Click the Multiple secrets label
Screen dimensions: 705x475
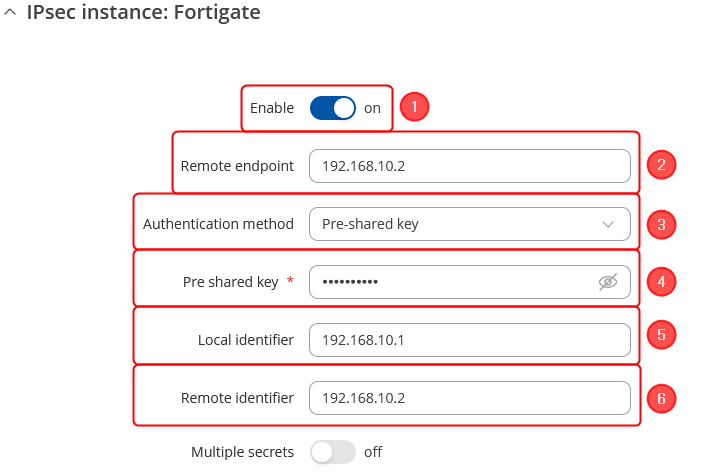(237, 452)
